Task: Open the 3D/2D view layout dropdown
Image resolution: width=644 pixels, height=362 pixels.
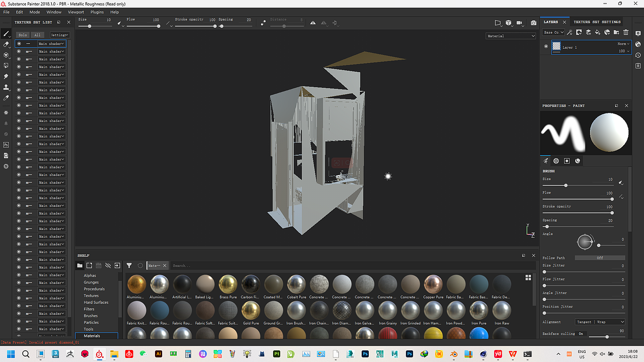Action: point(510,23)
